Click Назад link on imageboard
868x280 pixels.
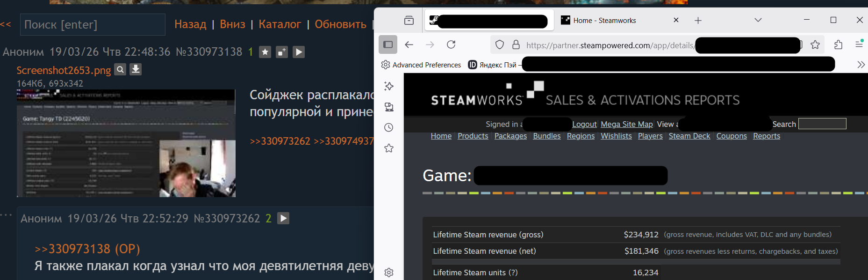(x=190, y=24)
